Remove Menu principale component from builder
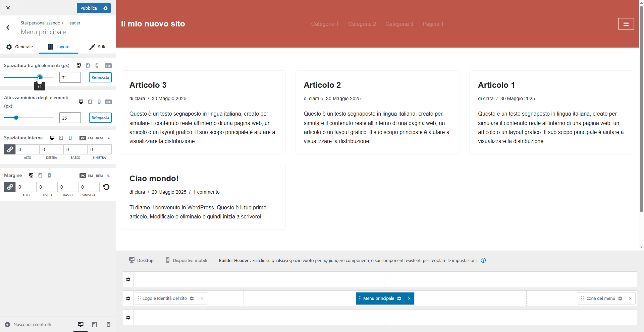Screen dimensions: 644x332 coord(409,298)
